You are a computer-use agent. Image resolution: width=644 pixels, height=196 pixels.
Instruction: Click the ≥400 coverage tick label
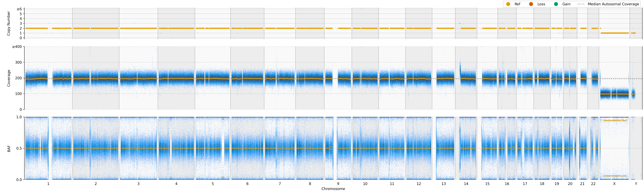point(17,47)
